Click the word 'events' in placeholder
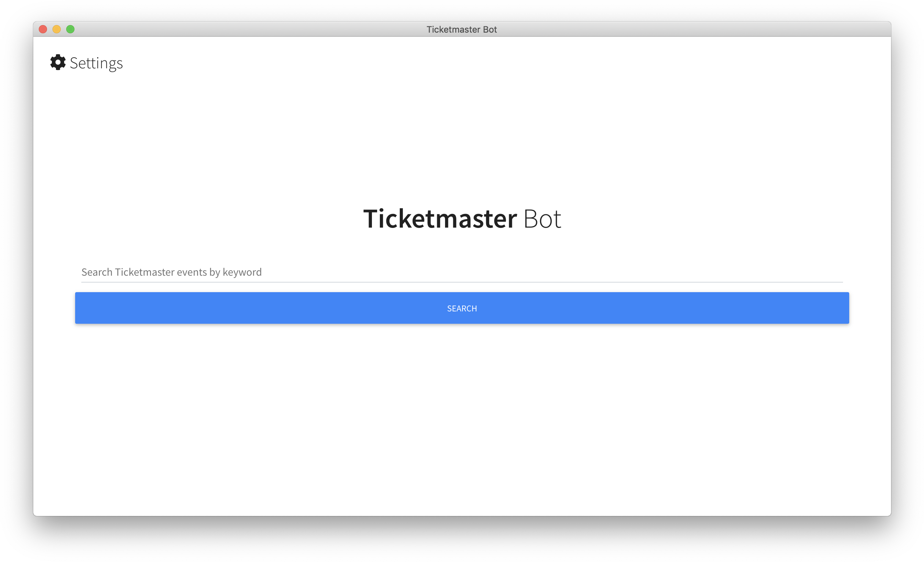Image resolution: width=924 pixels, height=562 pixels. tap(191, 272)
